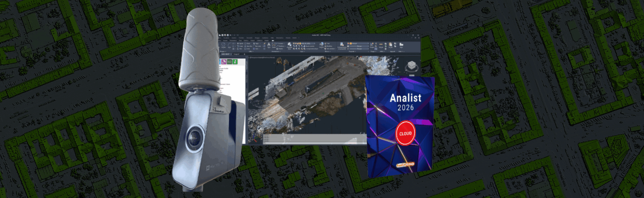Open the layer name dropdown in ribbon
Viewport: 644px width, 198px height.
(308, 44)
